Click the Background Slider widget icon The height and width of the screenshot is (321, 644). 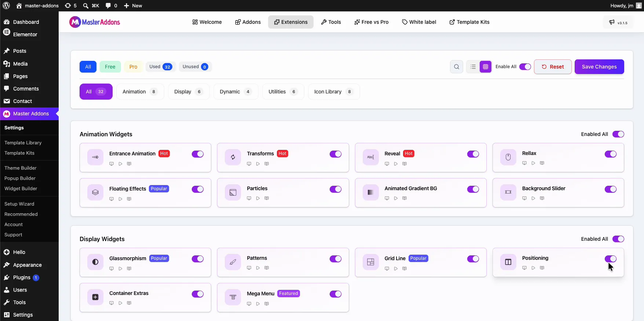click(x=508, y=192)
